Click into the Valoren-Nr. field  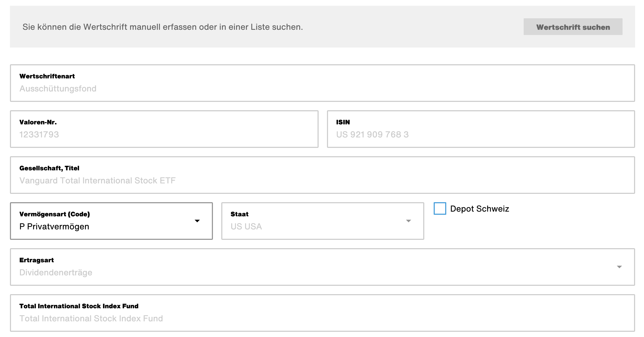[x=164, y=129]
